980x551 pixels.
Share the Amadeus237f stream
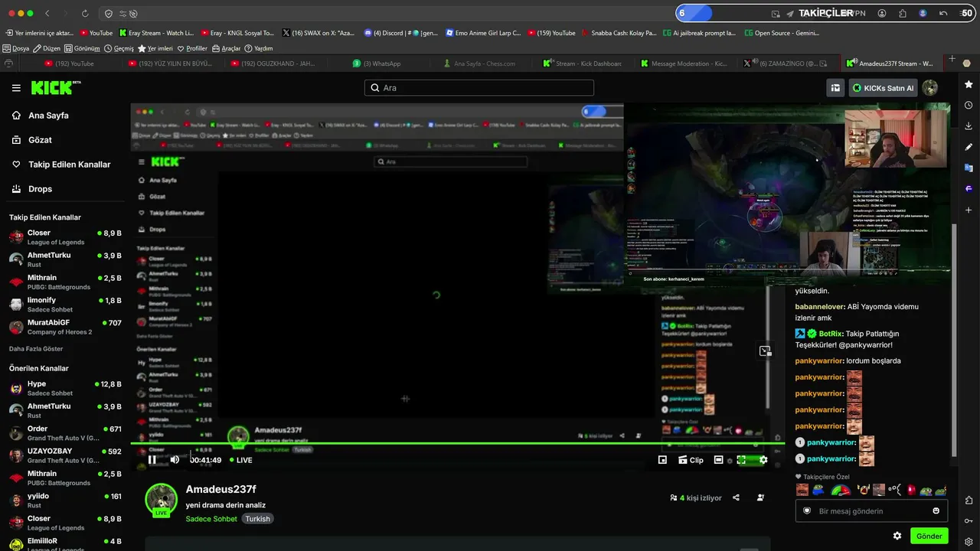[736, 497]
